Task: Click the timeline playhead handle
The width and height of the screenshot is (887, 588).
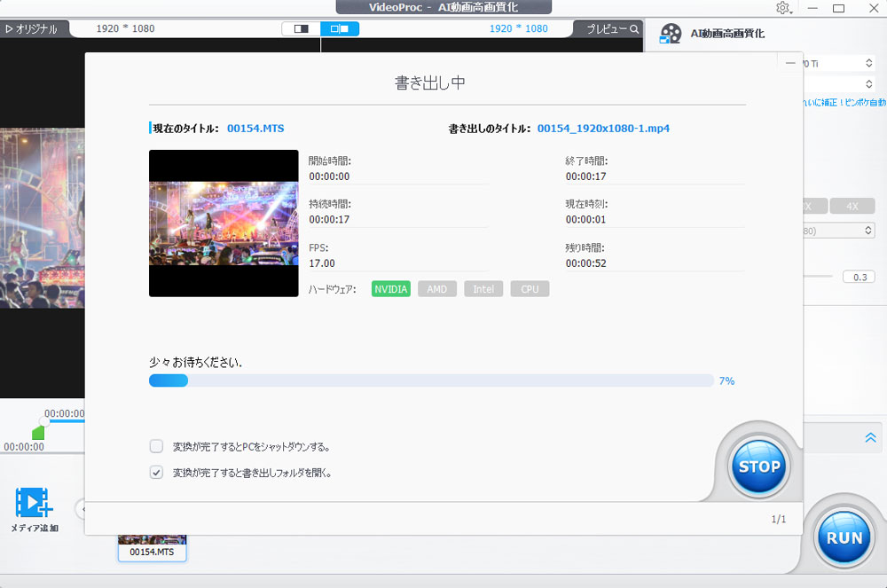Action: coord(44,422)
